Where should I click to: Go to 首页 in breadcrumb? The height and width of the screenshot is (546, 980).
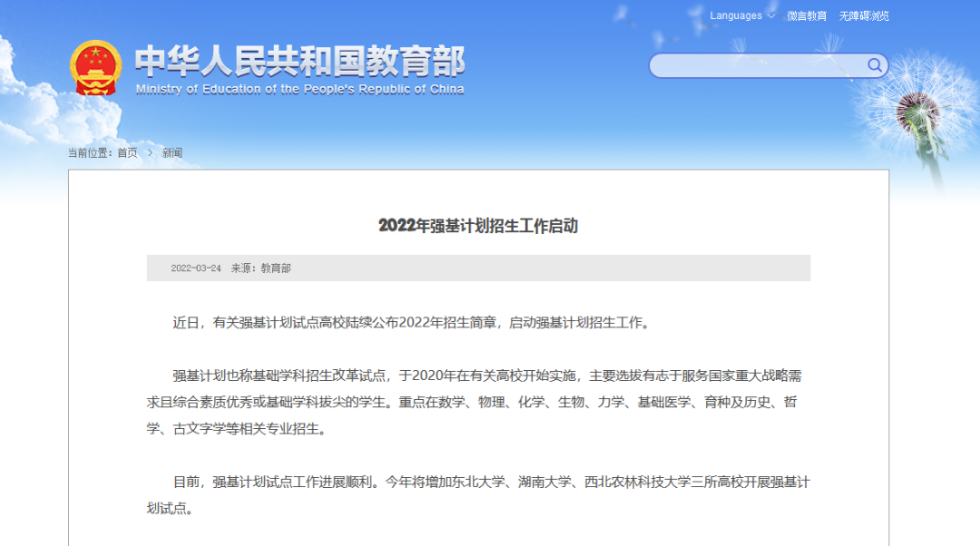[x=128, y=153]
